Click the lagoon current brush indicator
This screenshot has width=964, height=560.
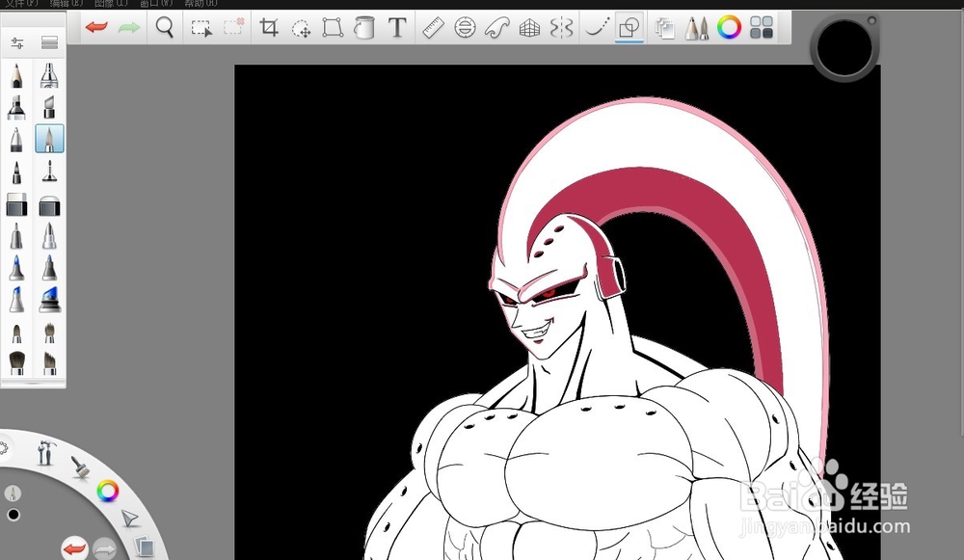(13, 493)
